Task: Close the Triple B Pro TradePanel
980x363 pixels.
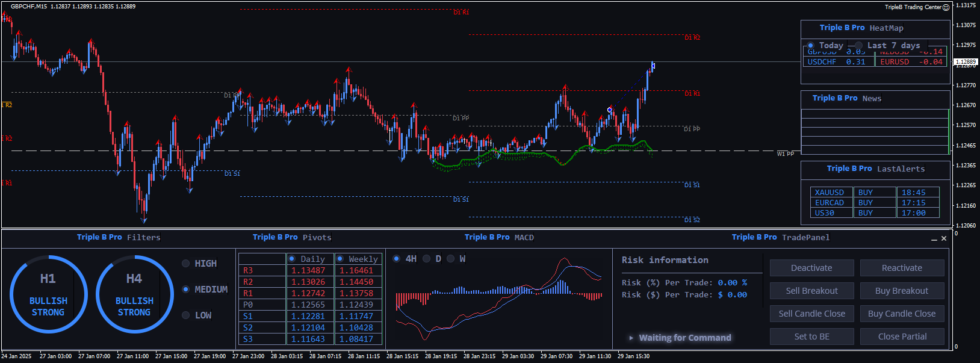Action: point(944,238)
